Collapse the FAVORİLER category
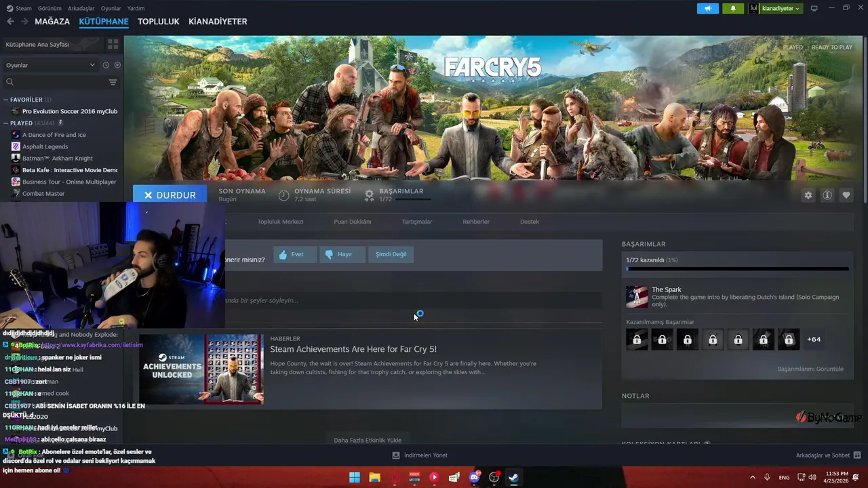 (6, 100)
